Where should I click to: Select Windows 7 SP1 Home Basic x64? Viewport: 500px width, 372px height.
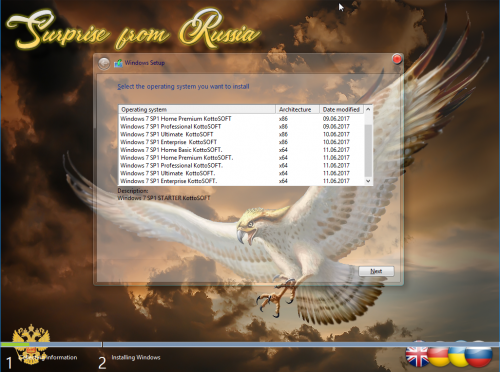[241, 150]
